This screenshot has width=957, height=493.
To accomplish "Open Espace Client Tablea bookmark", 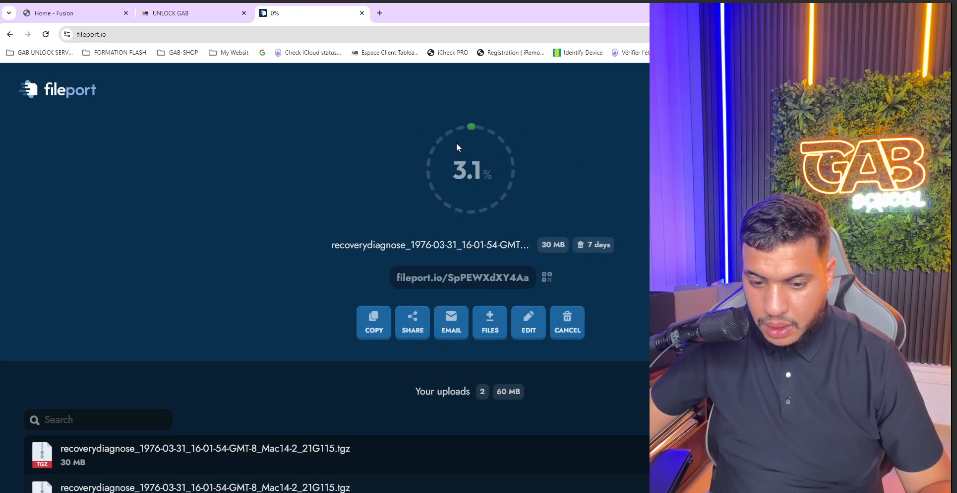I will (385, 53).
